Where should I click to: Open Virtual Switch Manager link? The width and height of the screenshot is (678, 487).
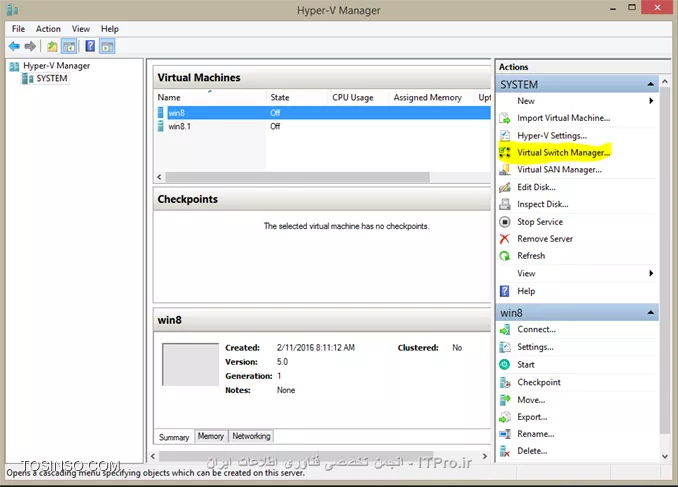563,152
